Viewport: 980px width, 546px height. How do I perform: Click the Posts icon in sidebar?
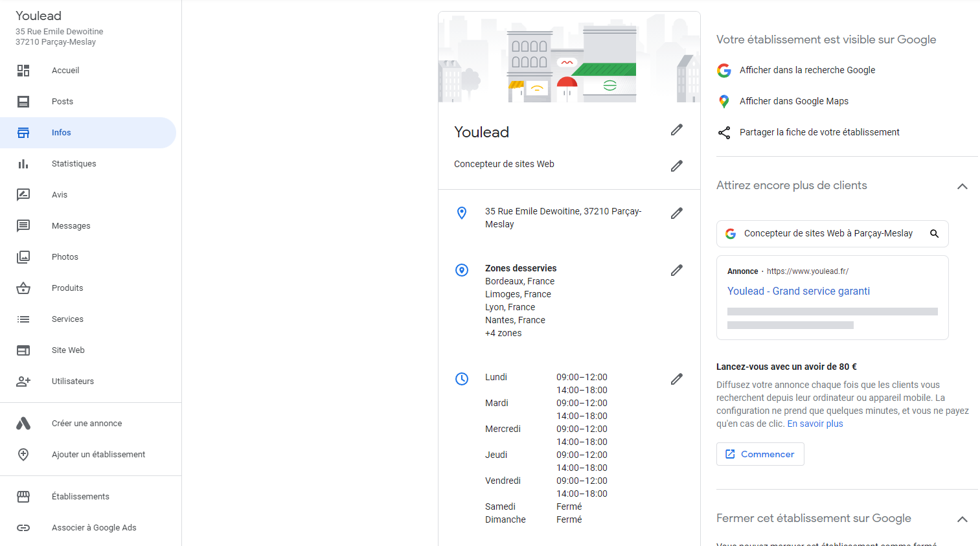click(x=23, y=102)
